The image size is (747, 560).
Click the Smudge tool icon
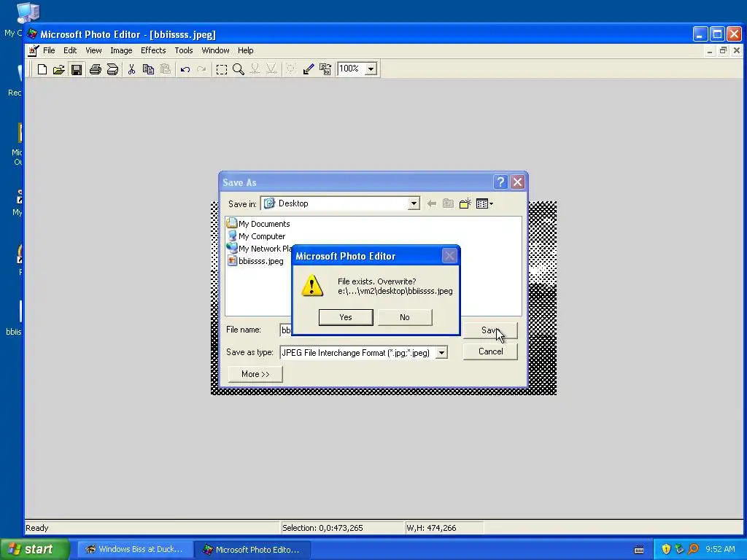[255, 69]
